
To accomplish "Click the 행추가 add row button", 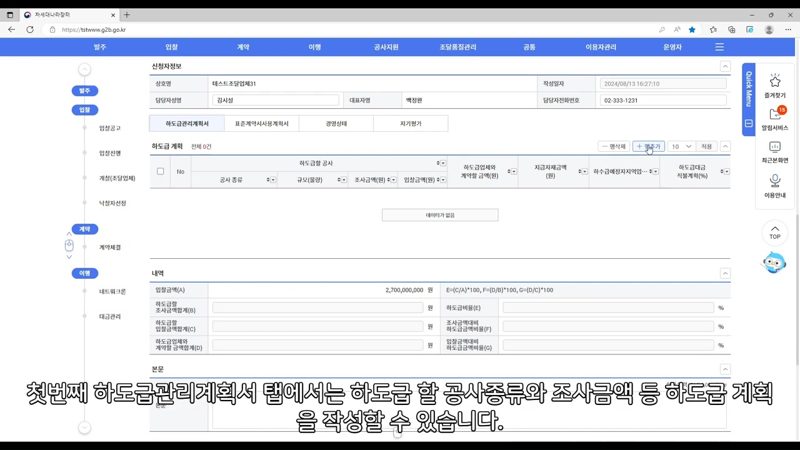I will [648, 146].
